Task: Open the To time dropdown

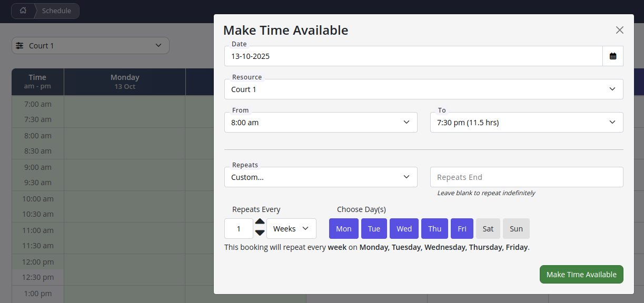Action: (x=527, y=123)
